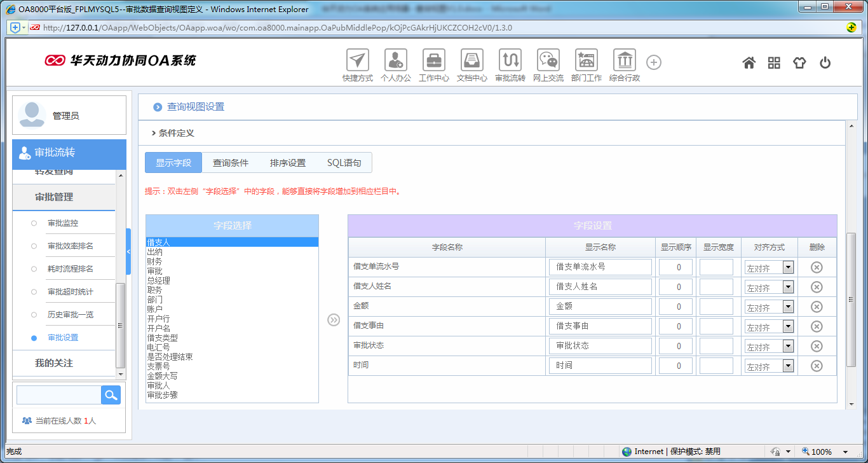
Task: Open the 文档中心 document center icon
Action: click(x=471, y=62)
